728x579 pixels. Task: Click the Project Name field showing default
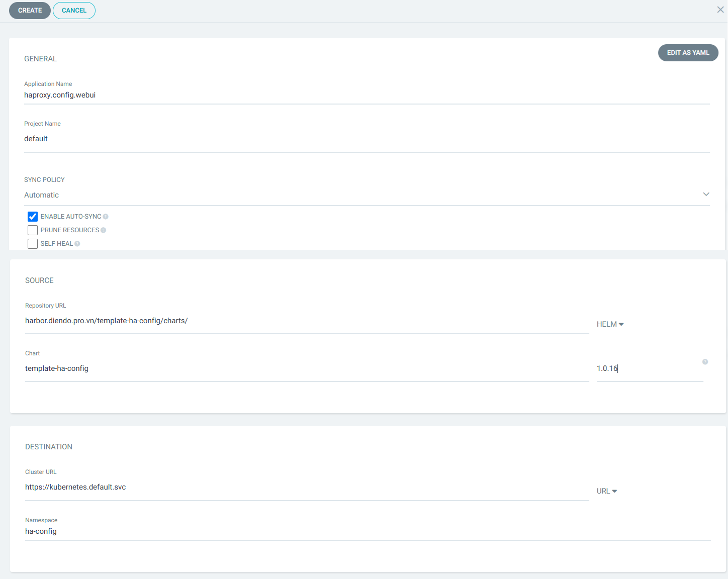[x=367, y=139]
